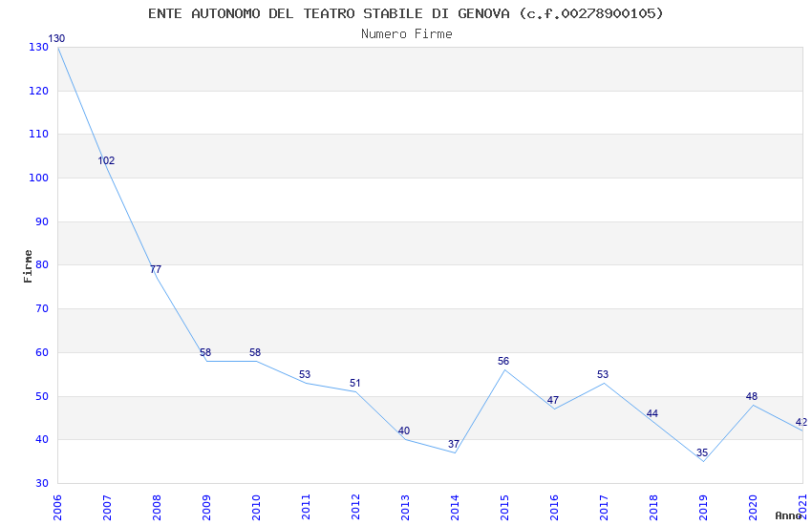Viewport: 812px width, 525px height.
Task: Select the 102 data point label
Action: pyautogui.click(x=106, y=160)
